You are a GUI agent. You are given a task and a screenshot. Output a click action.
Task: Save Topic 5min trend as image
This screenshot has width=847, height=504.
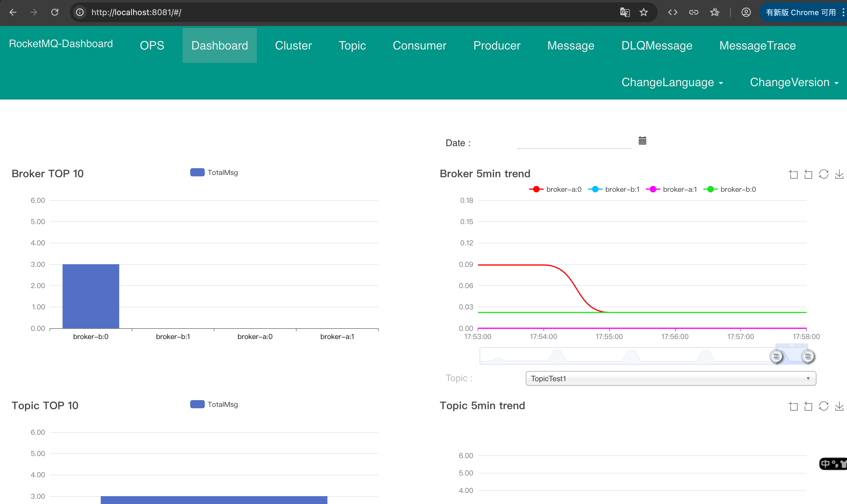839,406
